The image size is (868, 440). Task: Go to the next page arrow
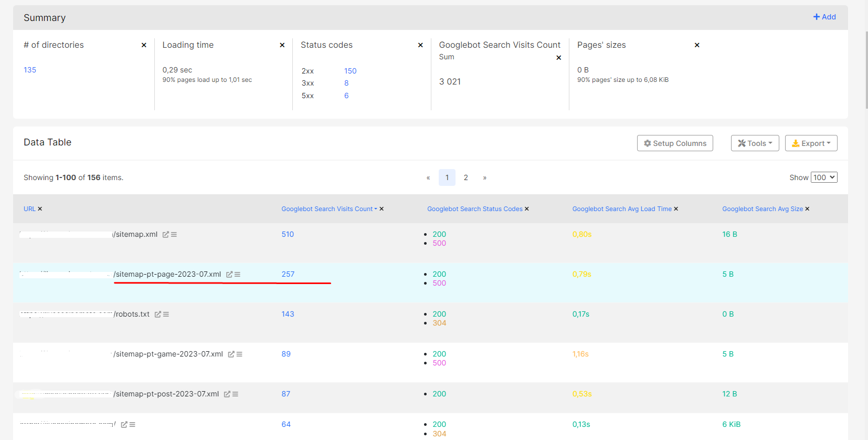tap(484, 177)
